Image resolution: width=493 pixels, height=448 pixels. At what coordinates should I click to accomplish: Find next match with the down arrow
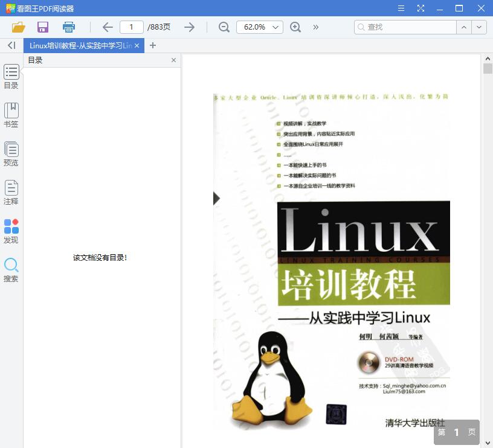pos(479,27)
